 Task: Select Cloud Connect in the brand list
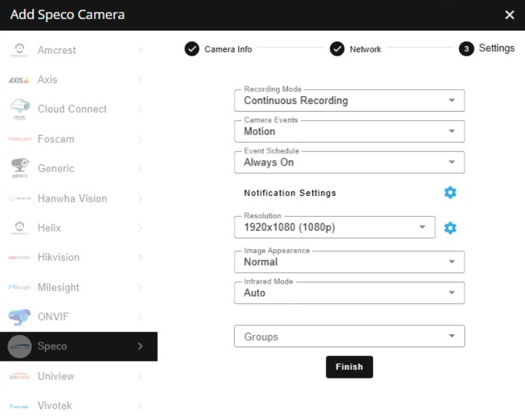coord(79,109)
